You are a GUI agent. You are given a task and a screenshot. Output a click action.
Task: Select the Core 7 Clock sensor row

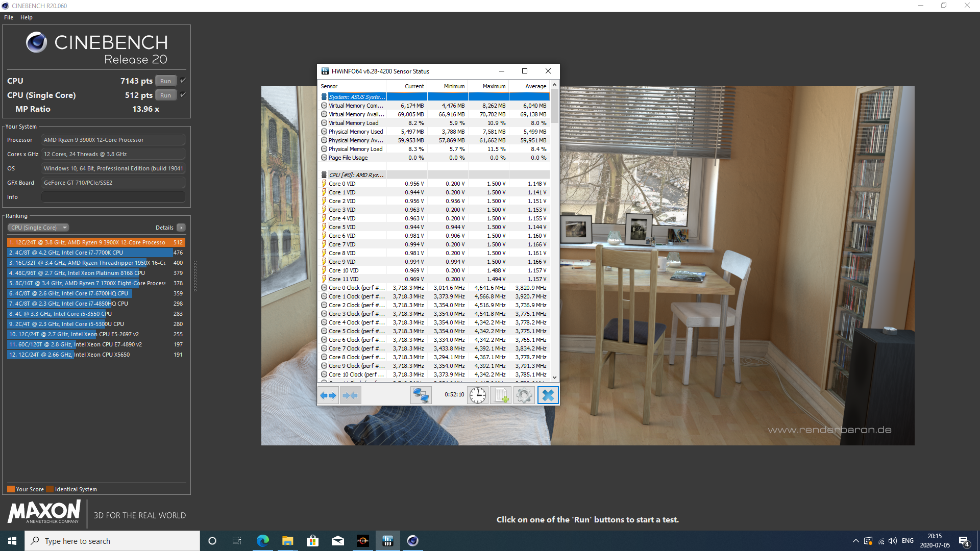click(434, 348)
